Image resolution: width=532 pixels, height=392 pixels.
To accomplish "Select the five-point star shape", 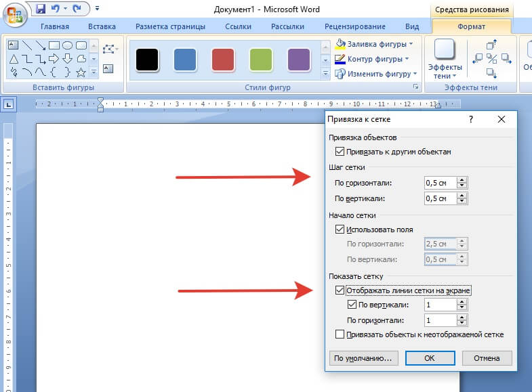I will [x=81, y=72].
